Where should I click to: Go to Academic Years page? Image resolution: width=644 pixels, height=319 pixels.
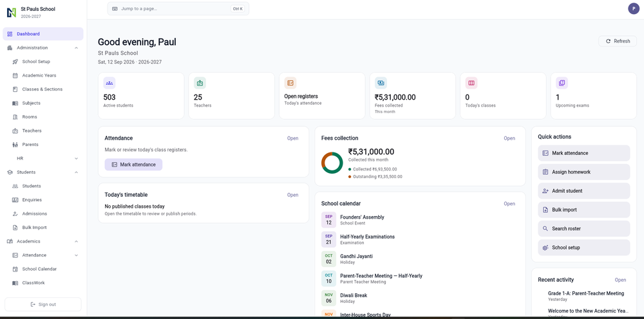tap(43, 75)
